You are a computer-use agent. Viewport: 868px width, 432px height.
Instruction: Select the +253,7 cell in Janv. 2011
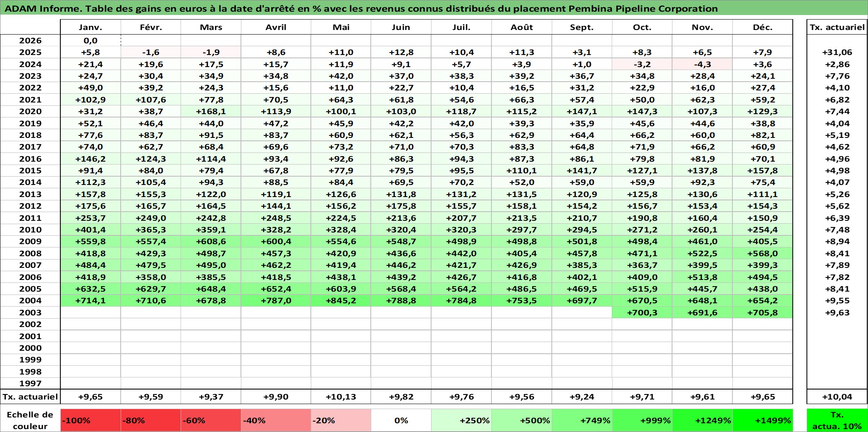91,218
